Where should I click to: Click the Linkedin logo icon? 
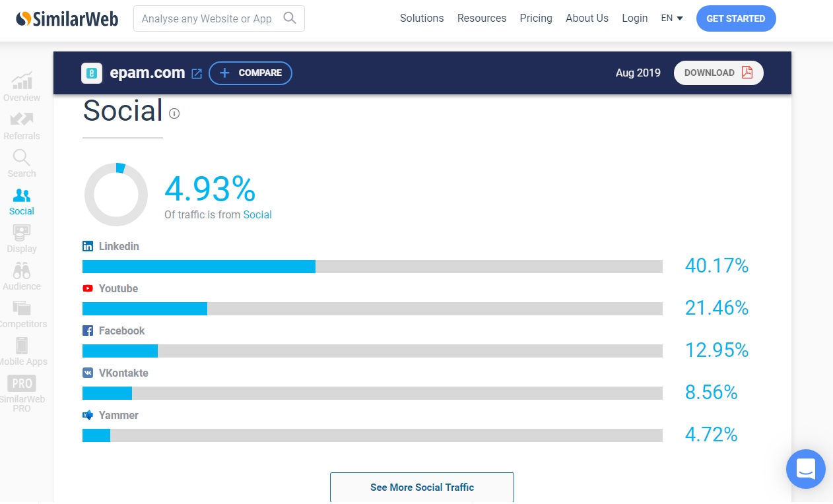pyautogui.click(x=88, y=246)
